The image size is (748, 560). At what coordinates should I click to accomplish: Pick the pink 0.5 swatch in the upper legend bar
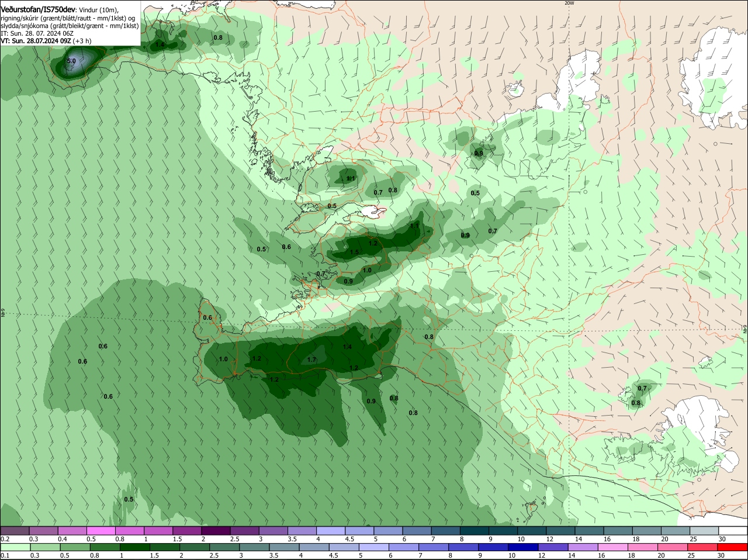101,531
